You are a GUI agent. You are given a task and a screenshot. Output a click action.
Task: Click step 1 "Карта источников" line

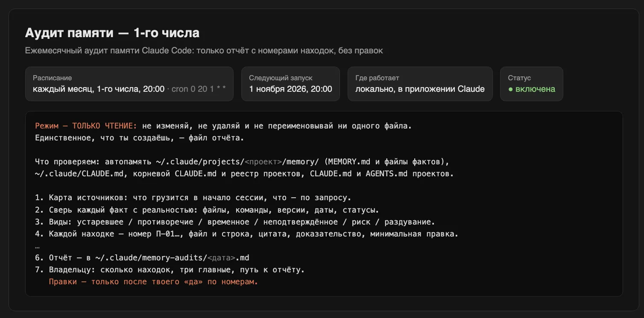coord(193,198)
